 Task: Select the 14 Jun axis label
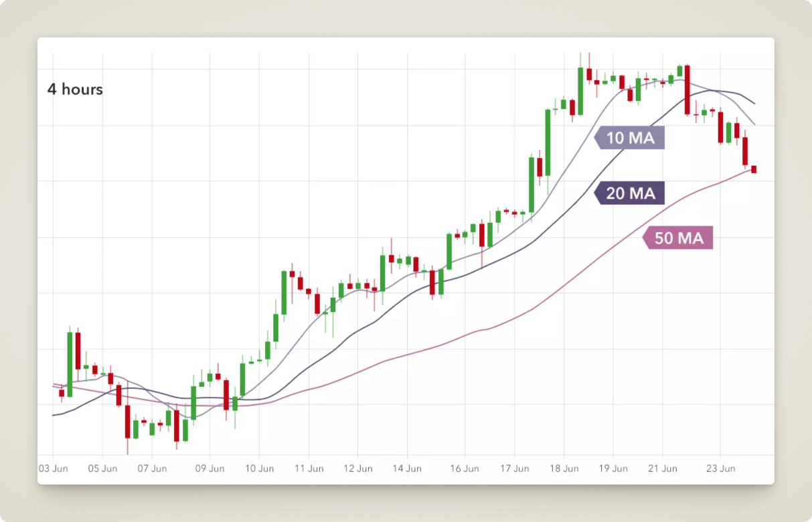pyautogui.click(x=408, y=468)
